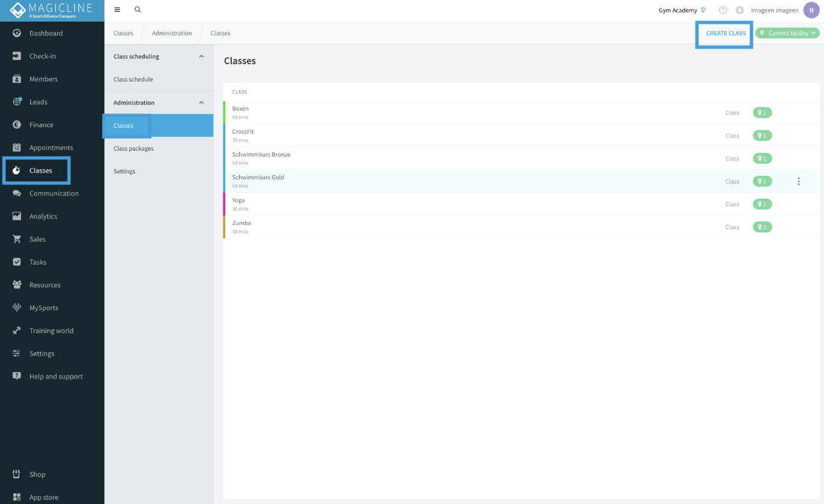The height and width of the screenshot is (504, 824).
Task: Open the Zumba class row
Action: (521, 227)
